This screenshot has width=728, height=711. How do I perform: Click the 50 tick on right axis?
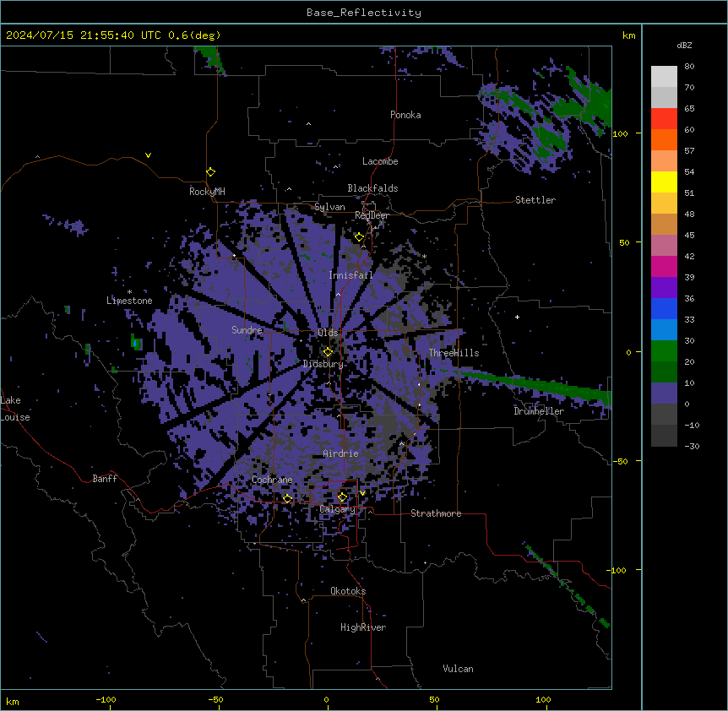click(624, 242)
